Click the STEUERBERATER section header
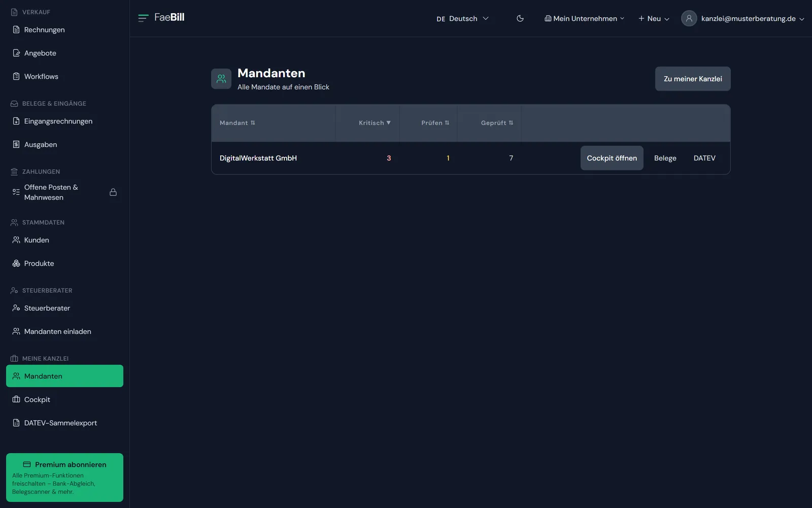Screen dimensions: 812x508 click(47, 291)
